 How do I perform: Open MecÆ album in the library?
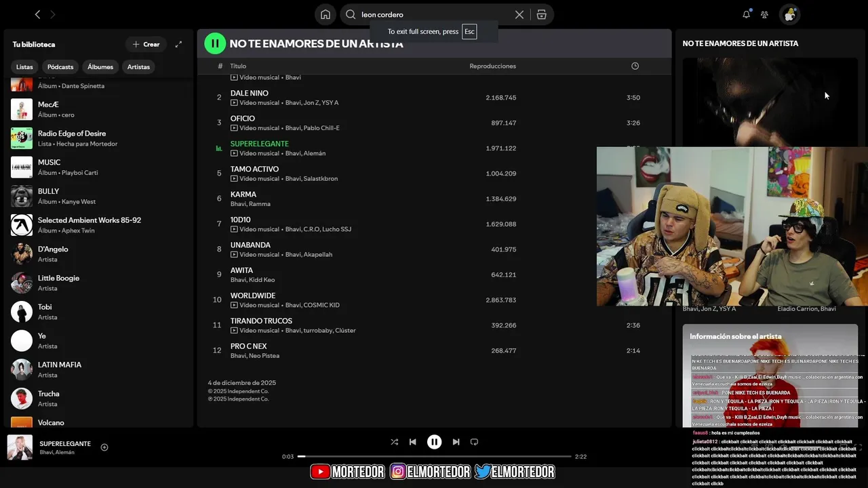tap(98, 110)
